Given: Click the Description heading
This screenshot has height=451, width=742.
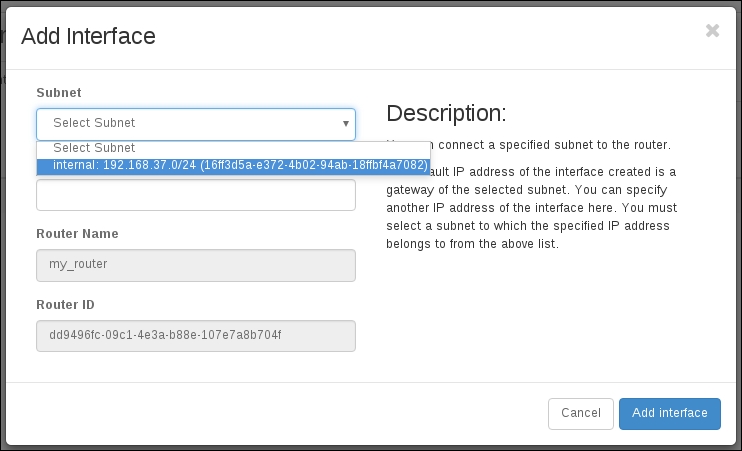Looking at the screenshot, I should 446,112.
